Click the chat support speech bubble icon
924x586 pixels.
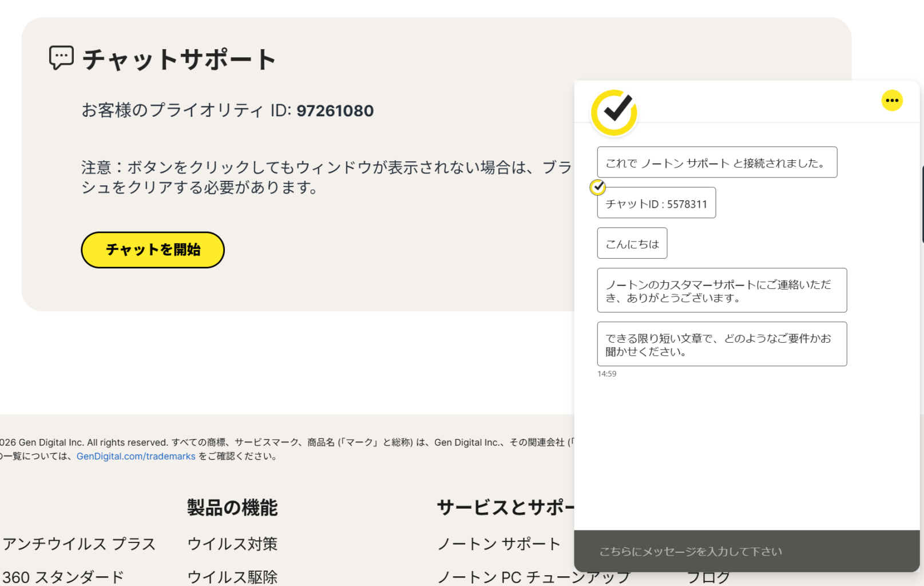click(x=61, y=58)
